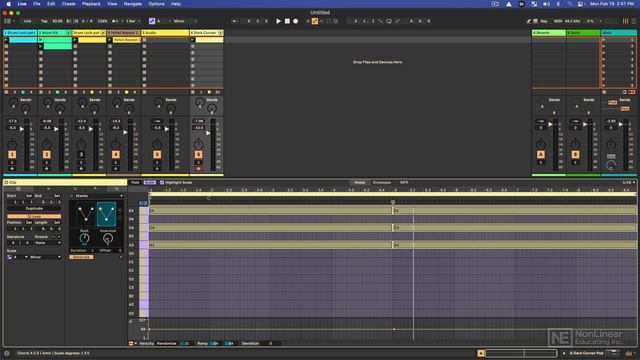Toggle the Key map mode button
The height and width of the screenshot is (360, 640).
click(x=544, y=21)
